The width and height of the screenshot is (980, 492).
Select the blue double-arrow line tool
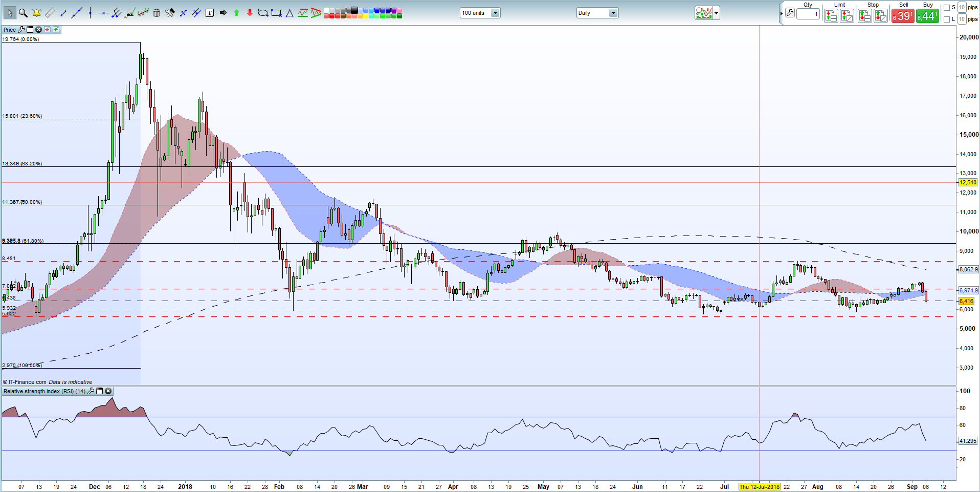(x=183, y=13)
